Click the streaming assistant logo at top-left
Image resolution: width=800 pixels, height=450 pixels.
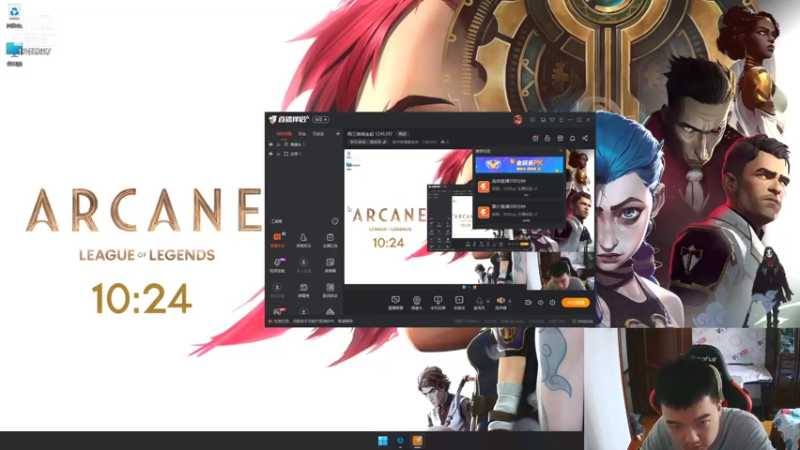tap(288, 119)
